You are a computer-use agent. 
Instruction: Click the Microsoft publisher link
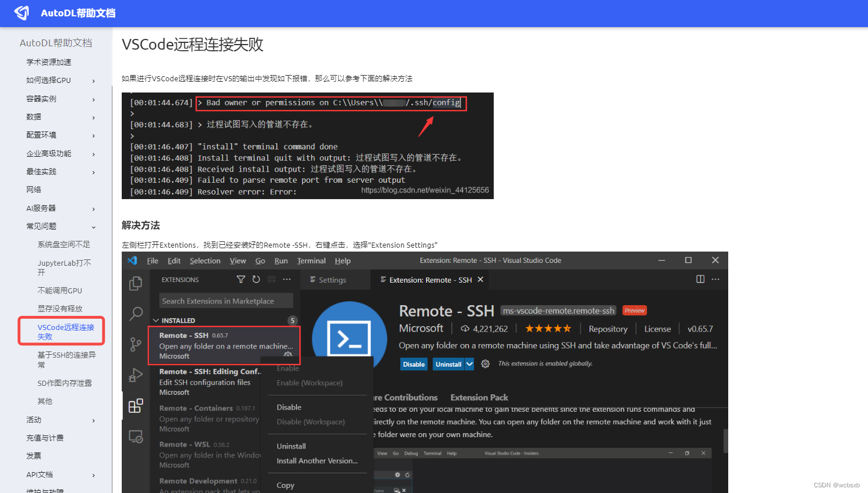tap(421, 328)
